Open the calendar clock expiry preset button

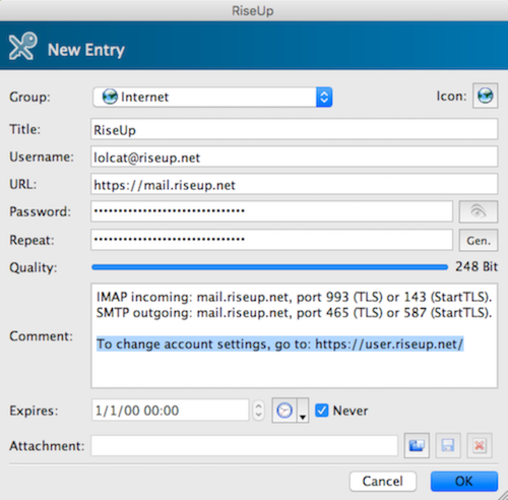tap(284, 410)
